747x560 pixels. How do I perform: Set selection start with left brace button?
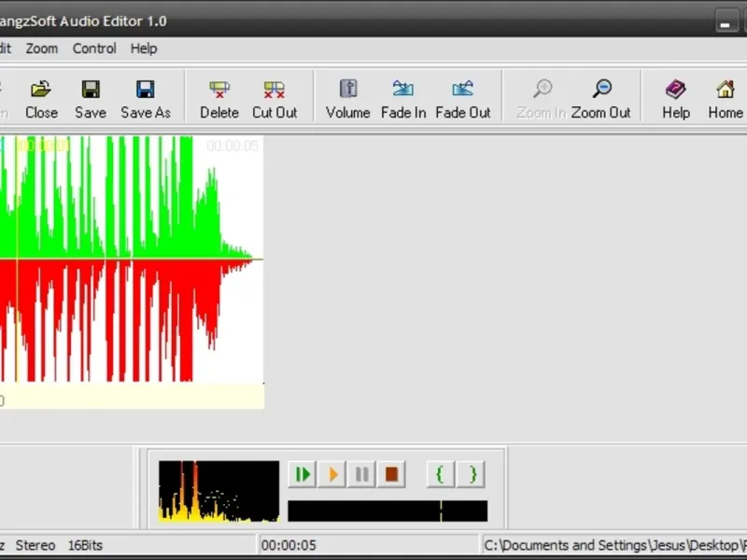pos(440,474)
